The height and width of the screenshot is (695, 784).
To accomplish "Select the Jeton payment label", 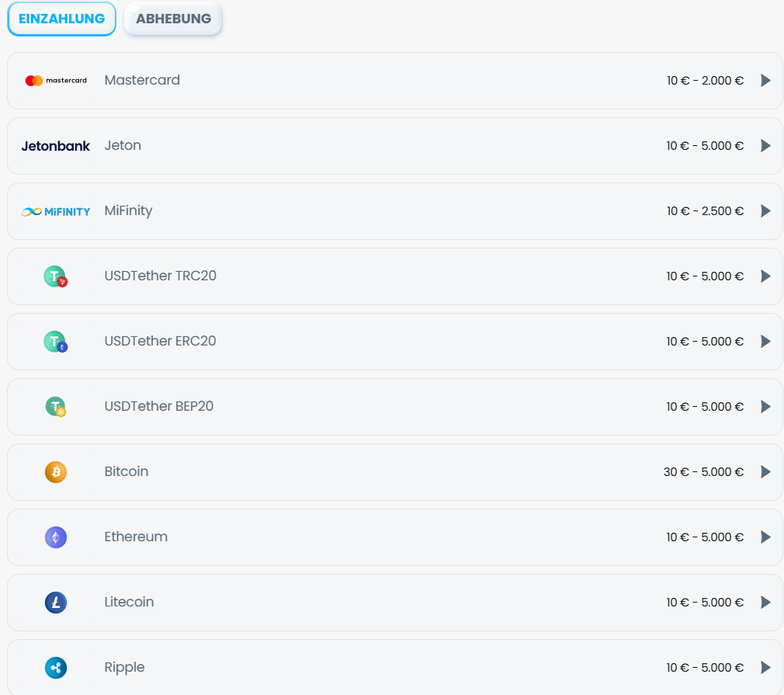I will [x=123, y=146].
